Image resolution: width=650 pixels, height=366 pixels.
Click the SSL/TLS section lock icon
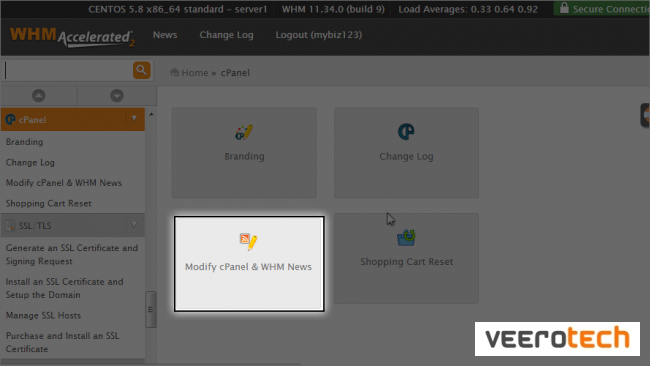tap(10, 225)
